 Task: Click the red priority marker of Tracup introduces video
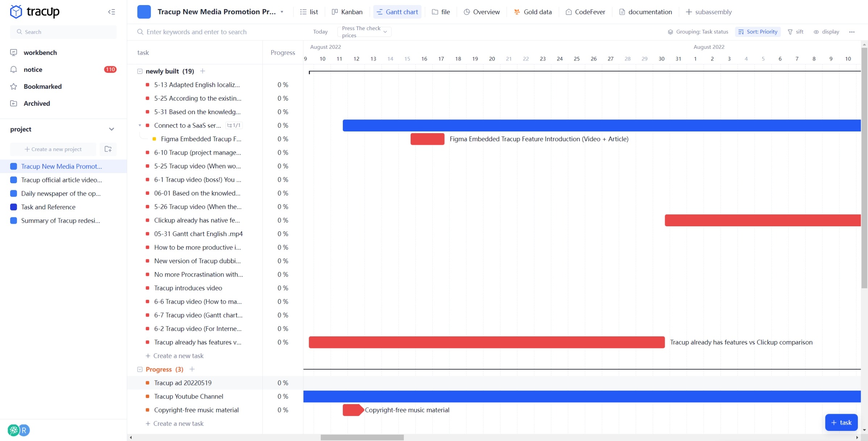148,288
